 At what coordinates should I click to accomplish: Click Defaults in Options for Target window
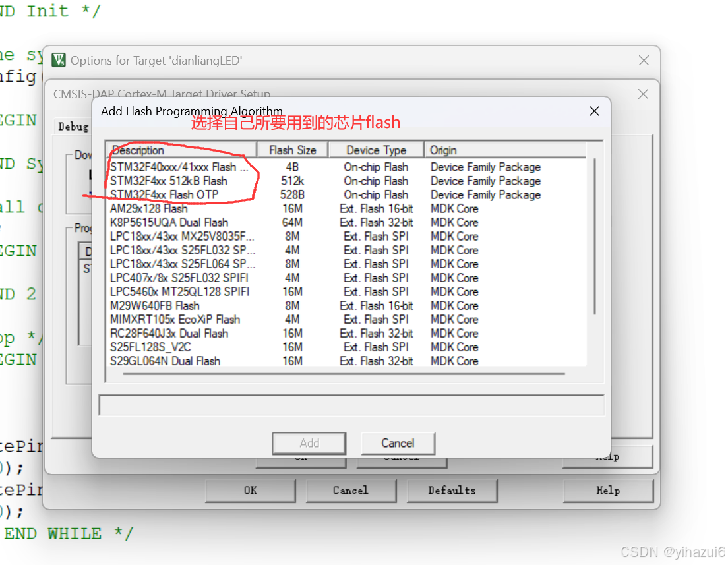click(452, 491)
